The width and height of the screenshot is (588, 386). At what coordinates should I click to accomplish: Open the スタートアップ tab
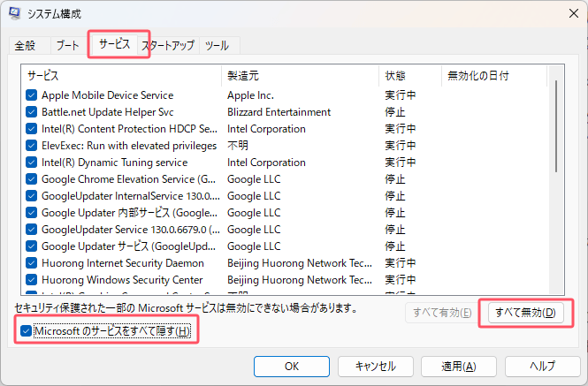pyautogui.click(x=168, y=46)
